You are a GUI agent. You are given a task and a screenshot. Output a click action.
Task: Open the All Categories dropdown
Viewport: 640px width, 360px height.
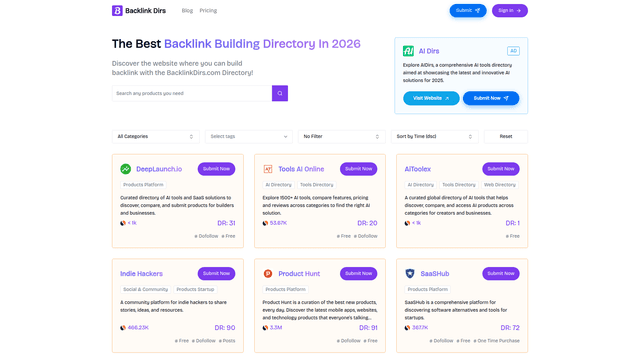click(x=156, y=136)
